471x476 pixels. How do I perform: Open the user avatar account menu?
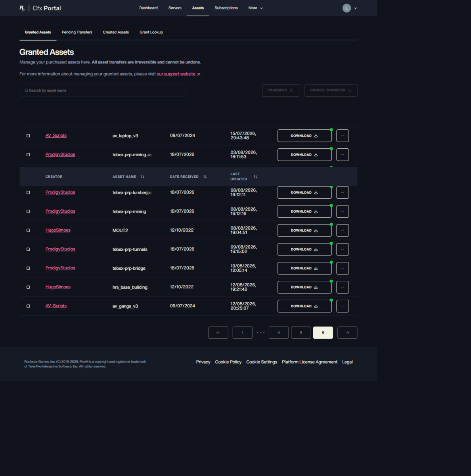click(347, 8)
